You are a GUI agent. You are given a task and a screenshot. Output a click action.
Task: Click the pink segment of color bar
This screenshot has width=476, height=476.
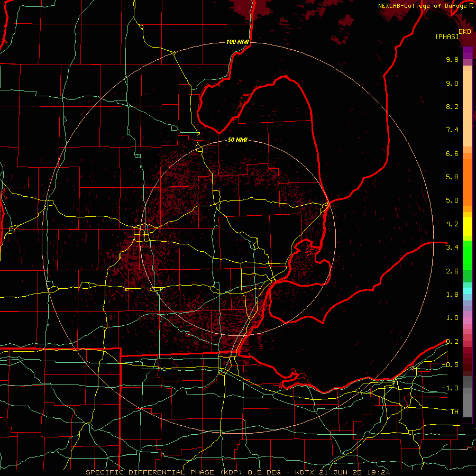point(467,321)
